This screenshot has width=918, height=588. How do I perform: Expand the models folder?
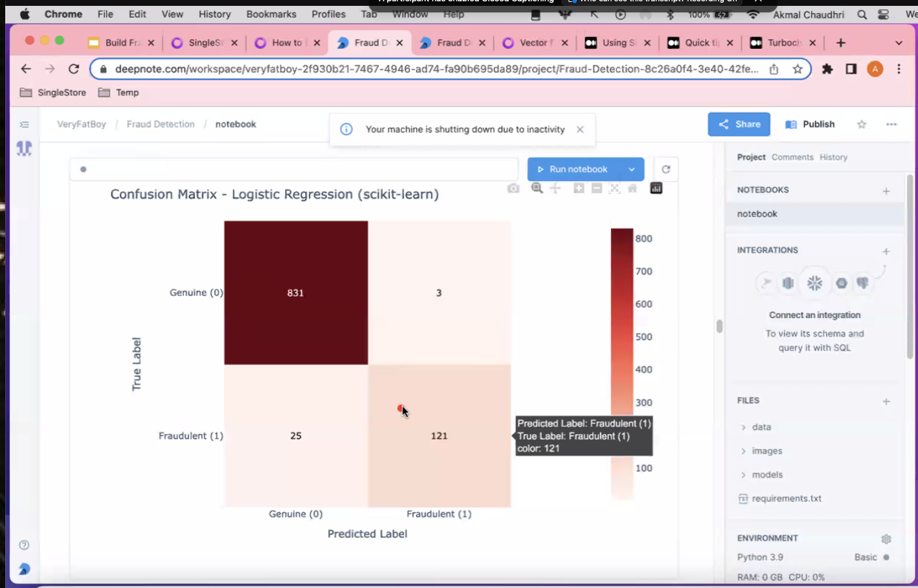[x=743, y=475]
